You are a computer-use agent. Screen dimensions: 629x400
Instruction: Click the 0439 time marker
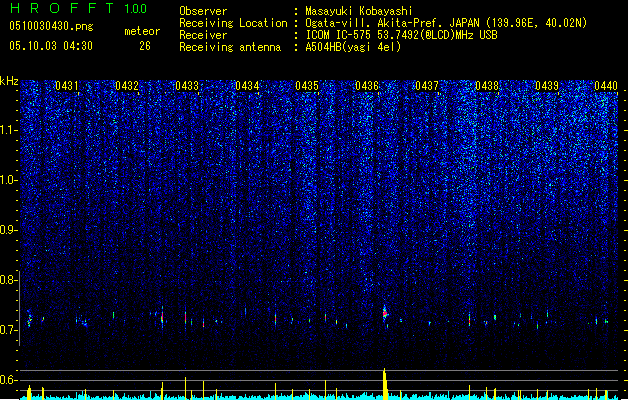pos(547,86)
